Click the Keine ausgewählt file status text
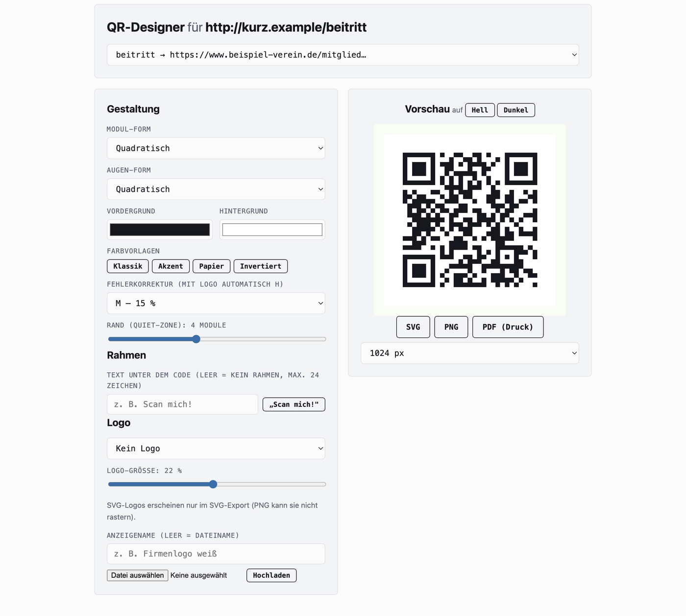Image resolution: width=686 pixels, height=616 pixels. click(198, 575)
